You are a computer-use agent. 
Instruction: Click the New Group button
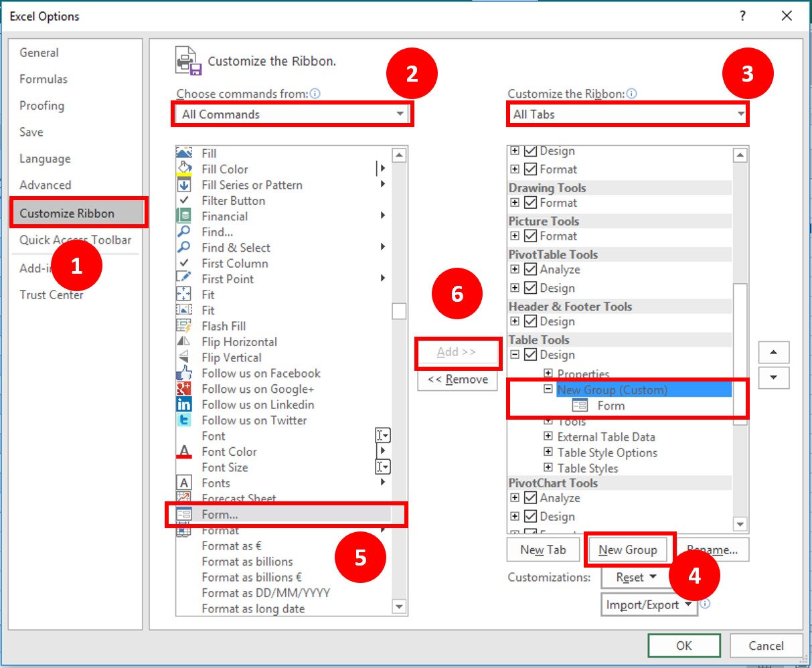(x=628, y=550)
